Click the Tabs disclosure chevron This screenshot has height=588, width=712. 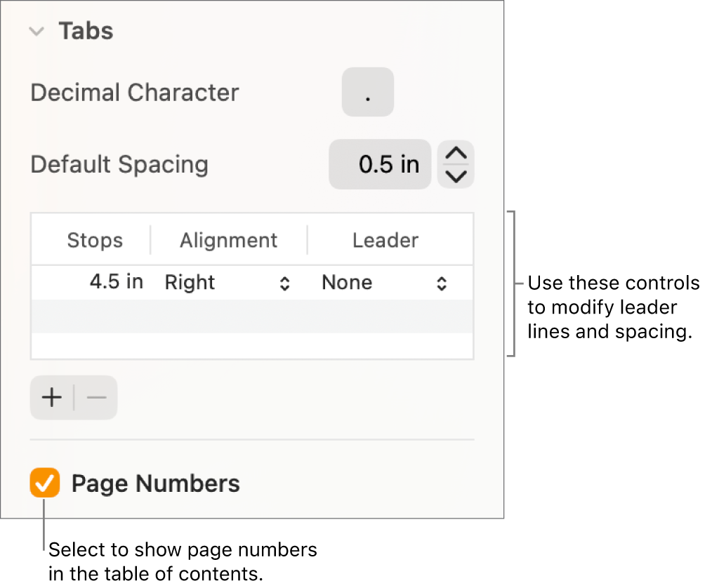pos(37,31)
